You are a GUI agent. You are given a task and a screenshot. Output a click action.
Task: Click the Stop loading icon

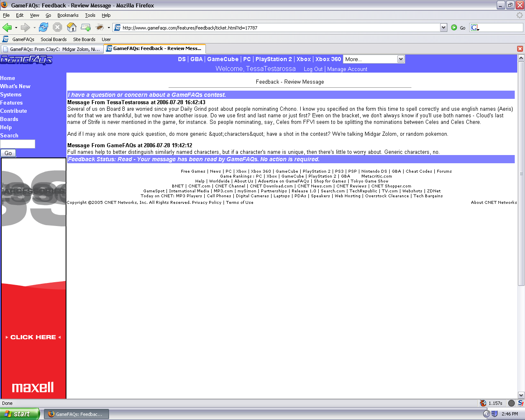(x=57, y=27)
